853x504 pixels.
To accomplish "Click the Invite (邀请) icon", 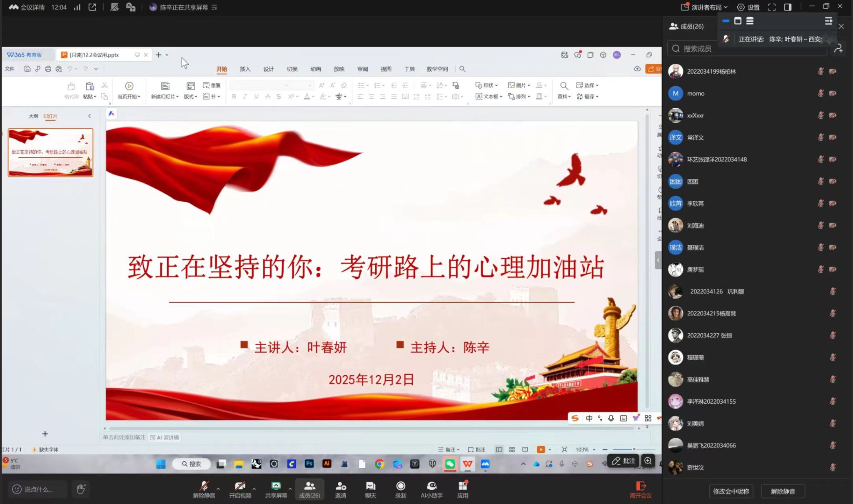I will (341, 487).
